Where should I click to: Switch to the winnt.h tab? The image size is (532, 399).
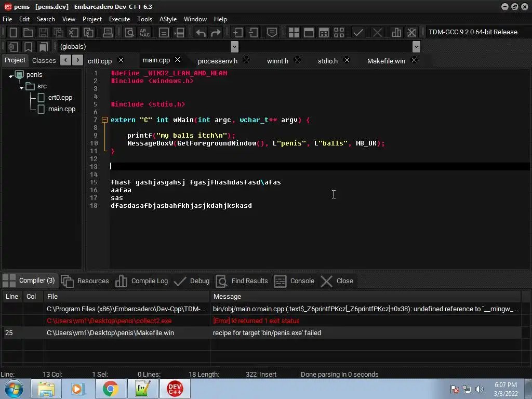(277, 61)
